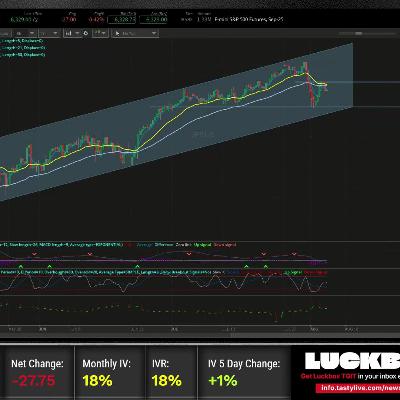Click the Bid price box 6,328.75
The width and height of the screenshot is (400, 400).
122,19
